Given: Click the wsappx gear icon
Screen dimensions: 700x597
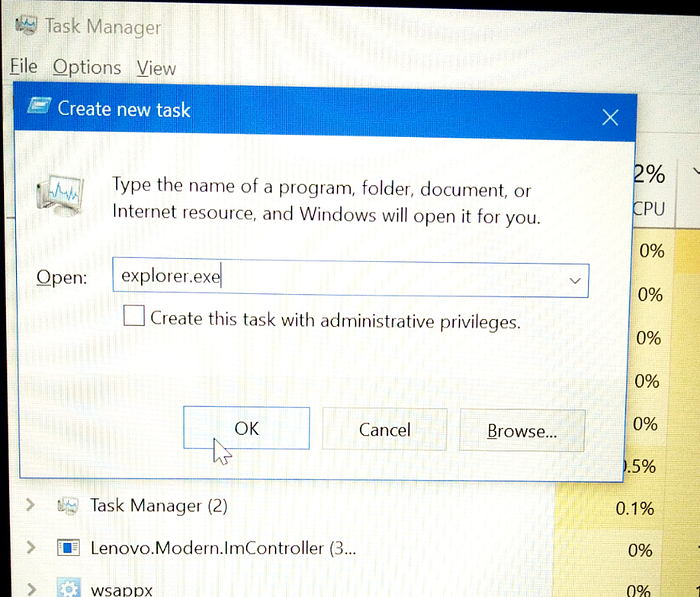Looking at the screenshot, I should 69,588.
